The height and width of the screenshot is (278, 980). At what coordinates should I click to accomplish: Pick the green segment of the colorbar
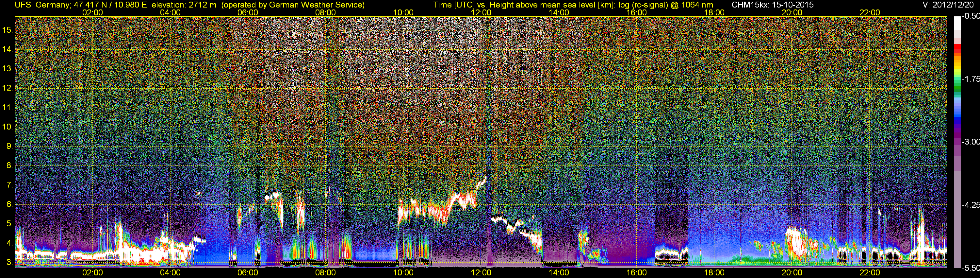tap(957, 88)
